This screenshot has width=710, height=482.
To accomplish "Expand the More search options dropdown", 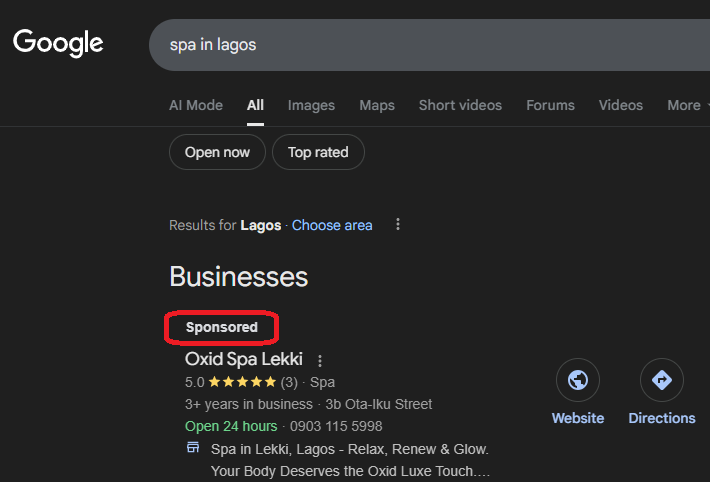I will 688,105.
